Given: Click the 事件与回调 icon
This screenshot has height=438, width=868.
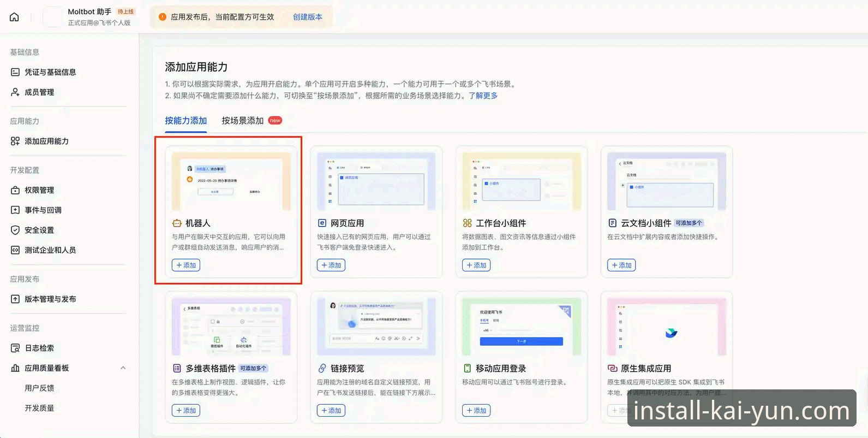Looking at the screenshot, I should point(15,210).
